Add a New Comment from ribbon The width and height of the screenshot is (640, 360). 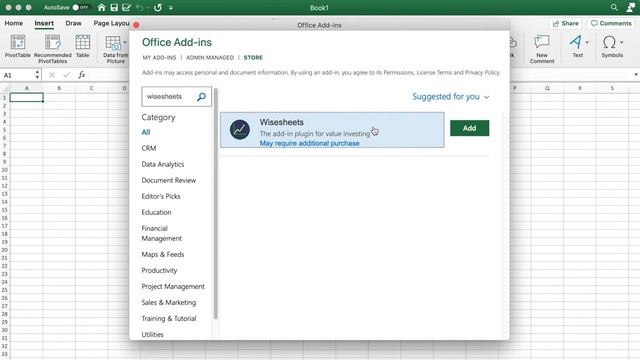[x=542, y=49]
